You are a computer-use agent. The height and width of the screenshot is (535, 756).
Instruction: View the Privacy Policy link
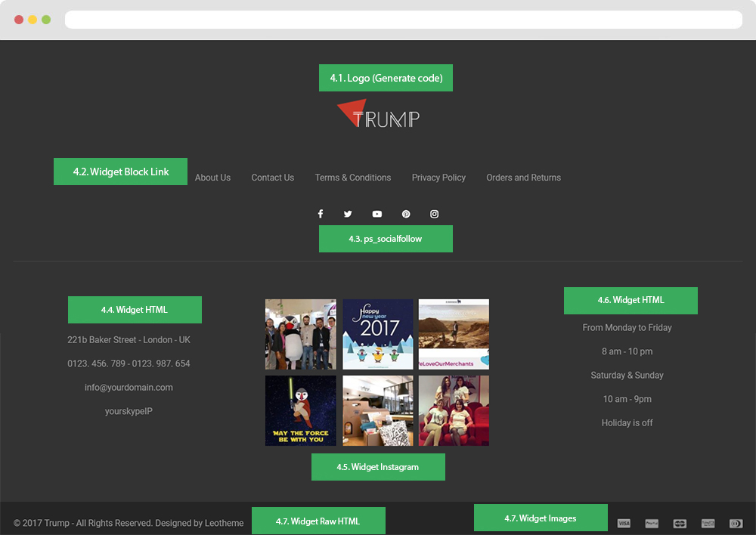coord(438,178)
